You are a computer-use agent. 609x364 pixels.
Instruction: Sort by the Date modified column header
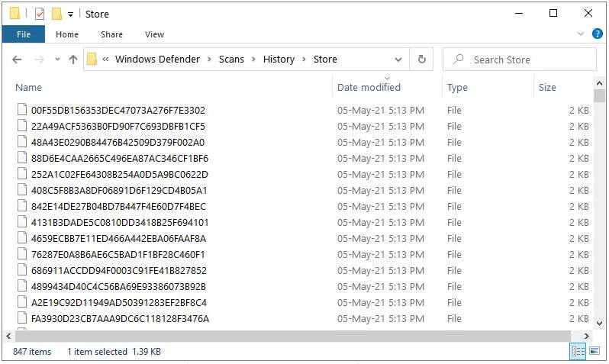pos(369,88)
